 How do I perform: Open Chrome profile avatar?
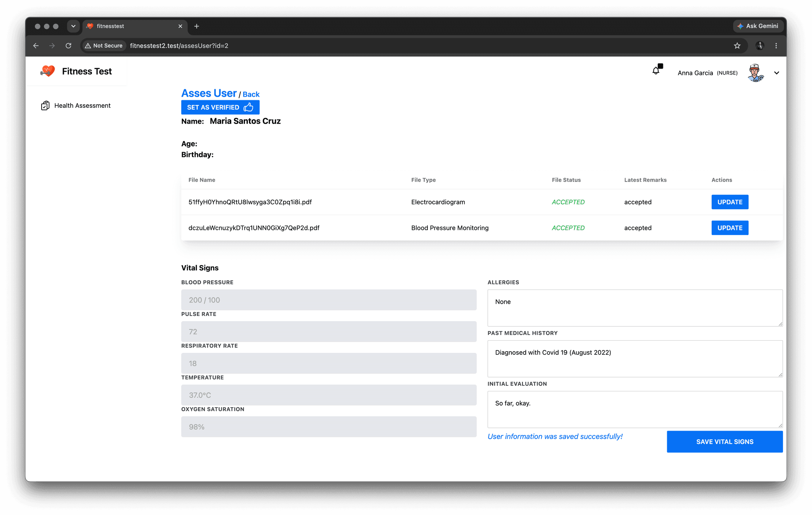point(759,46)
